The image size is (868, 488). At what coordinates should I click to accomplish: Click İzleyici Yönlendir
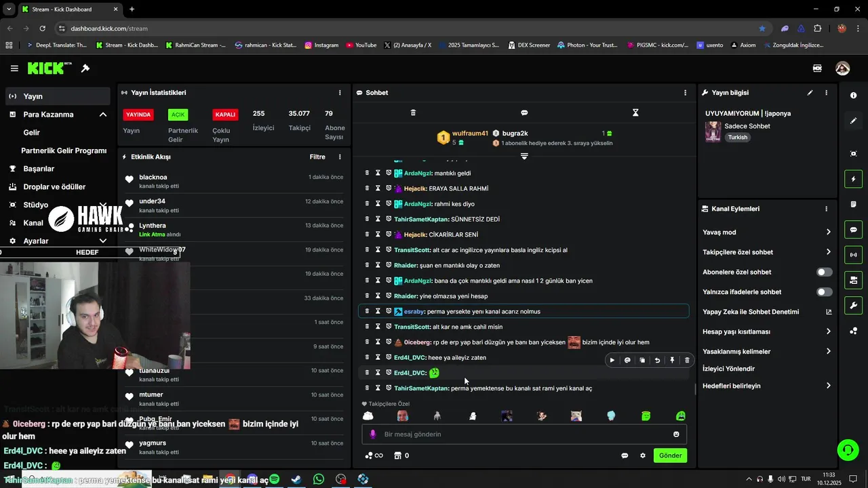[728, 369]
